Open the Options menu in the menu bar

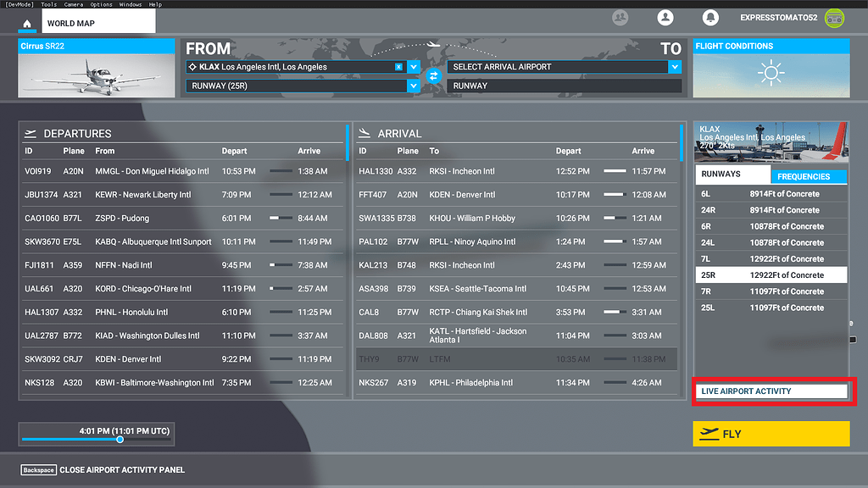[x=101, y=4]
